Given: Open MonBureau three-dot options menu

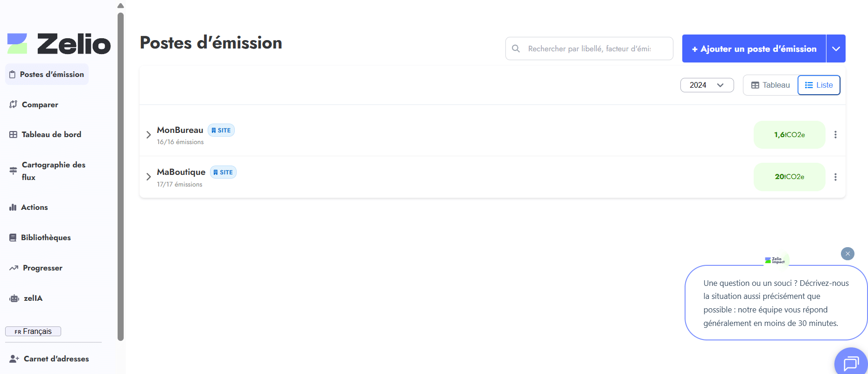Looking at the screenshot, I should point(835,135).
